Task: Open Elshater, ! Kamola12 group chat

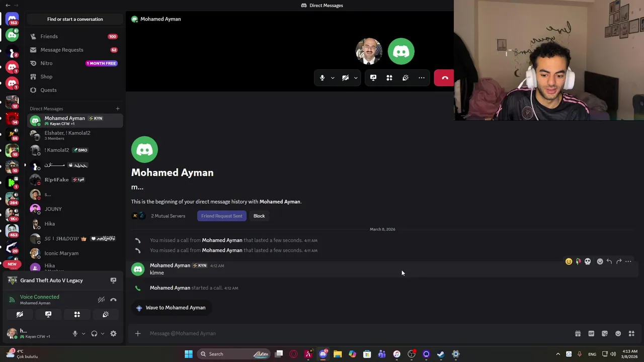Action: 74,135
